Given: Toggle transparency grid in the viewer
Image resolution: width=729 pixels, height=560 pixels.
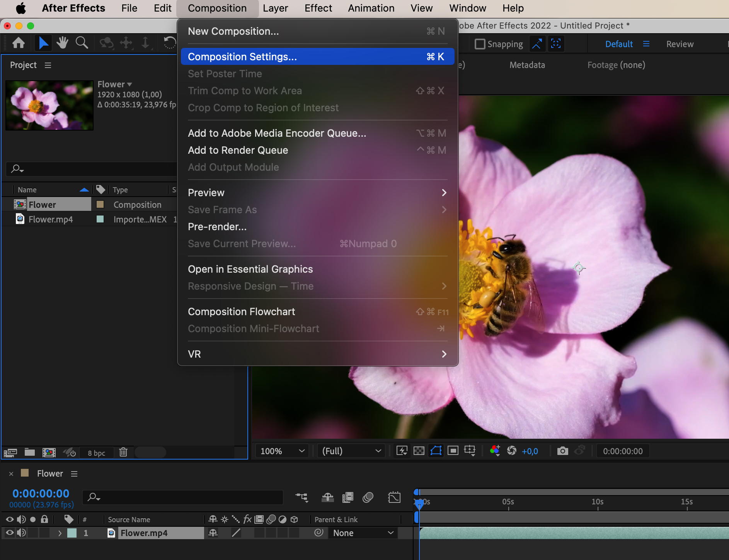Looking at the screenshot, I should click(x=419, y=451).
